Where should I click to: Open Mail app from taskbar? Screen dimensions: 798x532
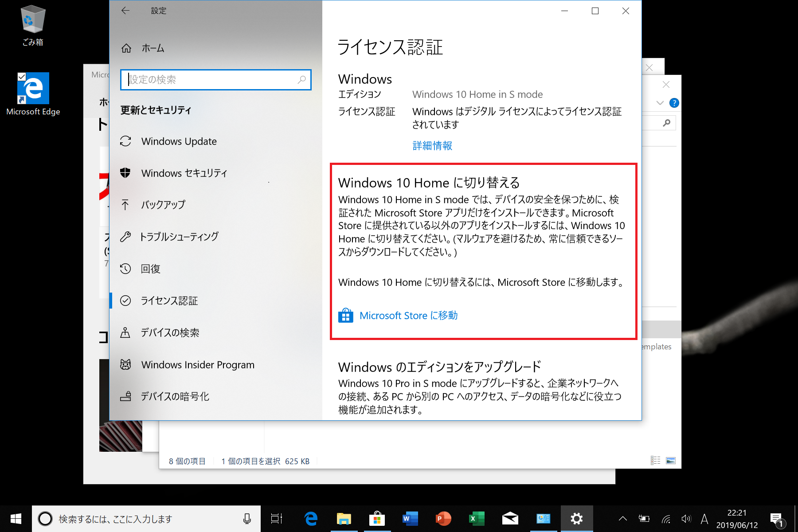click(510, 519)
